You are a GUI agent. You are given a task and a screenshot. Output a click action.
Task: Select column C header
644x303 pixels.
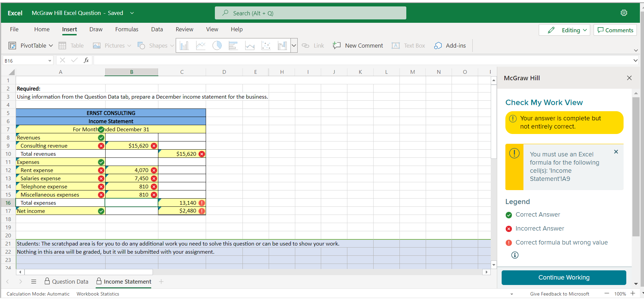point(182,72)
